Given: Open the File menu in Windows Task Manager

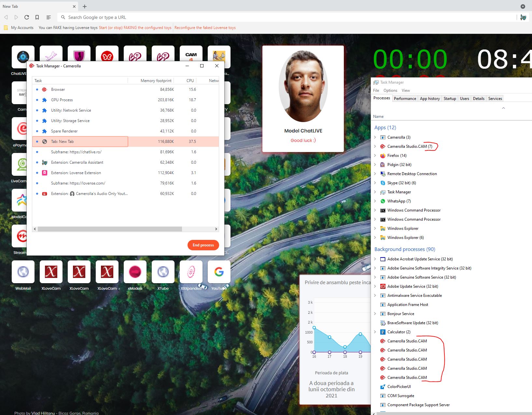Looking at the screenshot, I should [376, 90].
